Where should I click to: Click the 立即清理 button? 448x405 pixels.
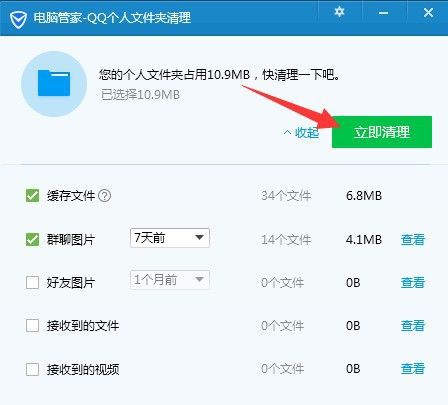pos(382,132)
